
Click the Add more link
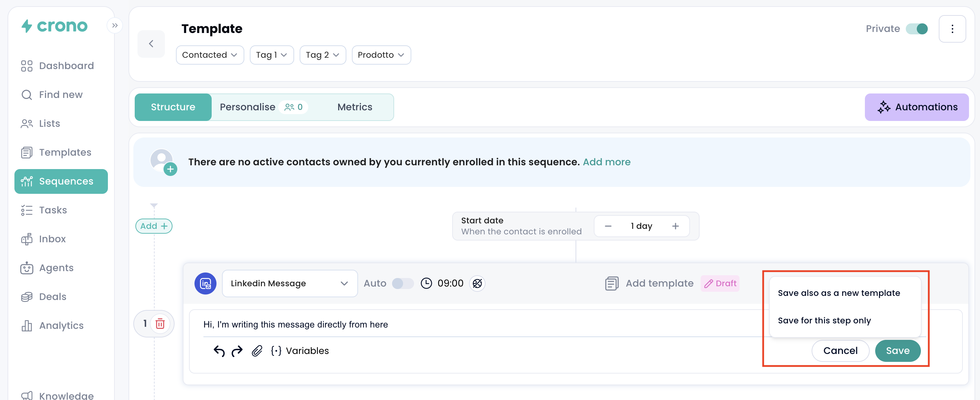point(606,162)
